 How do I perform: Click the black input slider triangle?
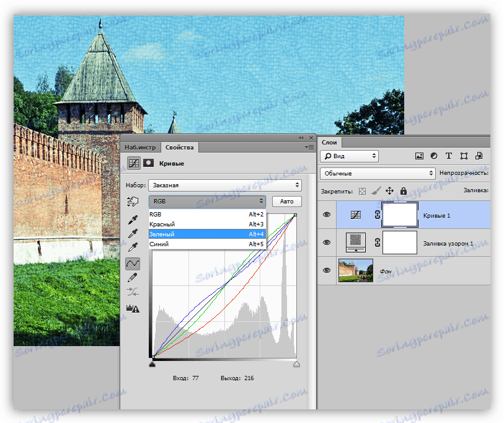(x=153, y=364)
